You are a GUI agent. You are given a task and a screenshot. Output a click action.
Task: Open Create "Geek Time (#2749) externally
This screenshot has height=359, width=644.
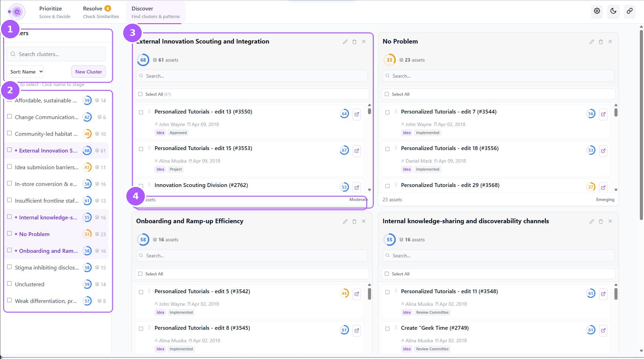603,330
